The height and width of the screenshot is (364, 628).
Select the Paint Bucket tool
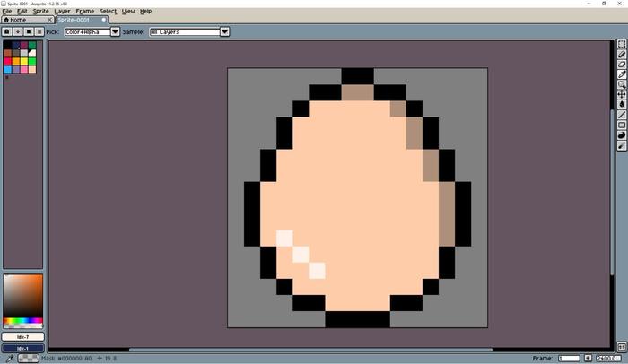click(x=622, y=104)
